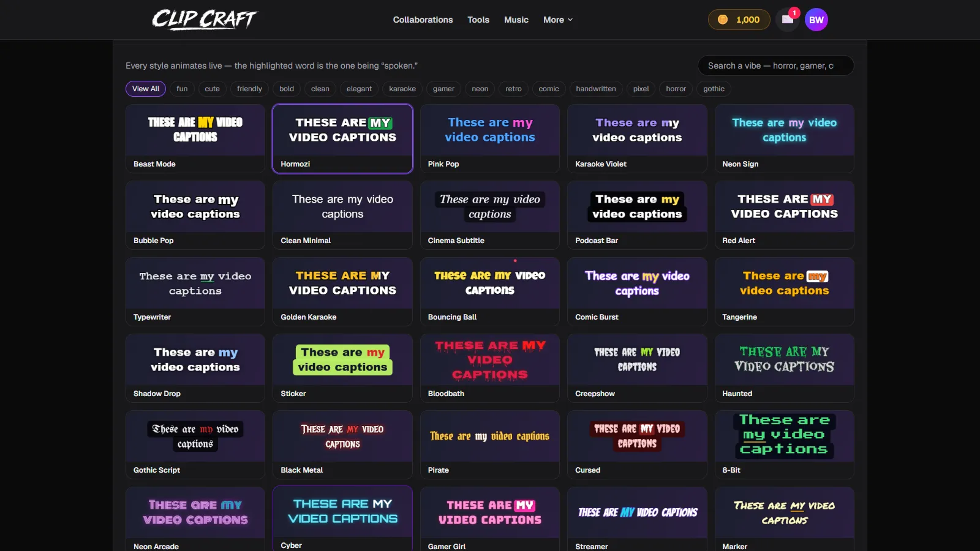
Task: Choose the Clean Minimal caption style
Action: pyautogui.click(x=342, y=215)
